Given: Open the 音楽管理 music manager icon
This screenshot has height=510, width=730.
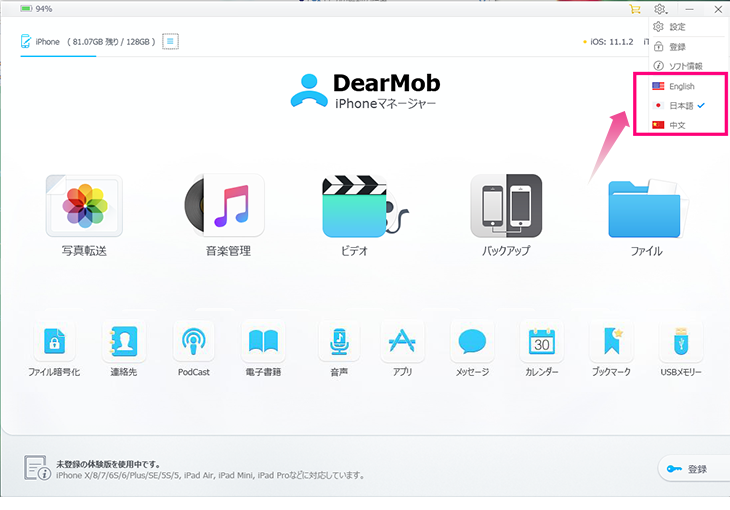Looking at the screenshot, I should click(224, 205).
